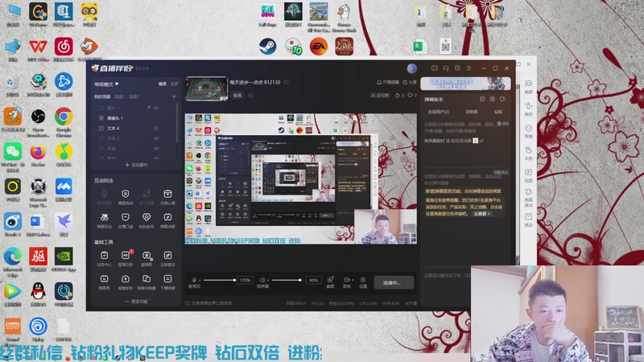Open 礼物心愿 gift wish tool
The image size is (644, 362).
click(167, 196)
